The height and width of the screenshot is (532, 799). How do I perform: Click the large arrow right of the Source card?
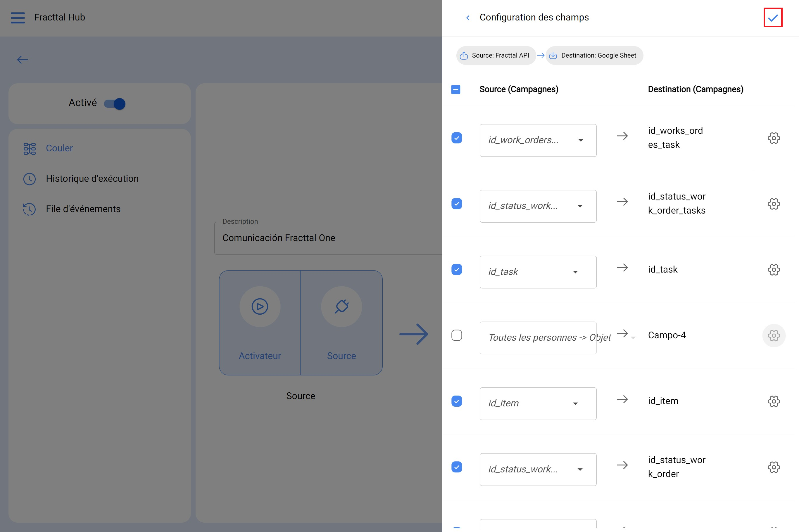coord(414,334)
